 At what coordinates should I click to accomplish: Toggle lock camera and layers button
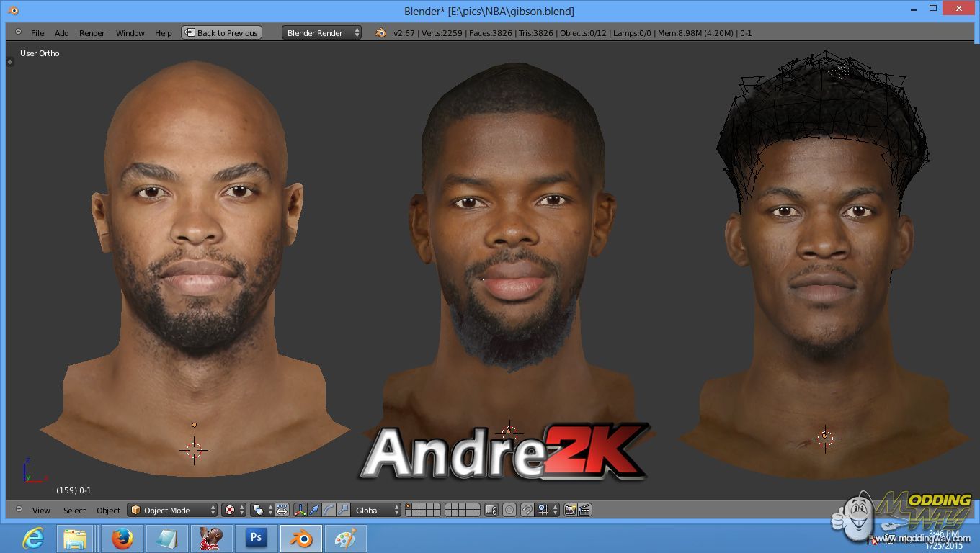pyautogui.click(x=491, y=510)
